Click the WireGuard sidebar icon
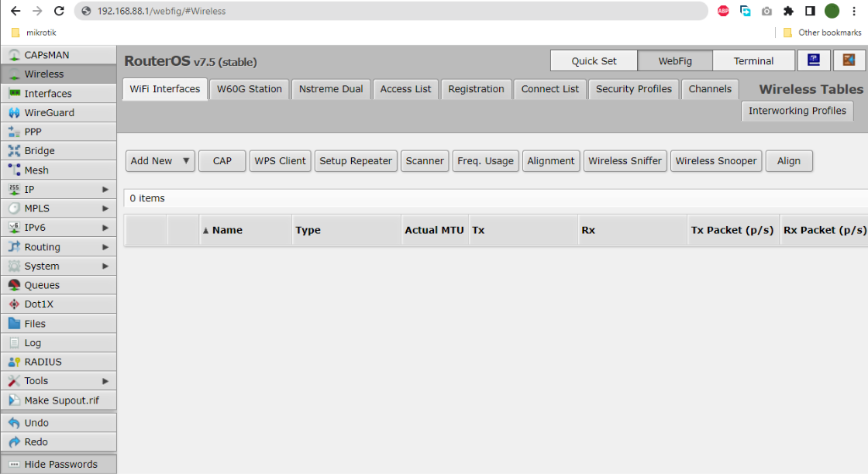868x474 pixels. (14, 113)
